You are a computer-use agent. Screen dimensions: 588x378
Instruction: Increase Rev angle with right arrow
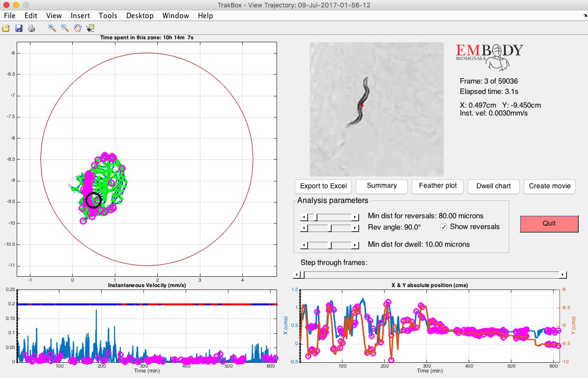355,228
